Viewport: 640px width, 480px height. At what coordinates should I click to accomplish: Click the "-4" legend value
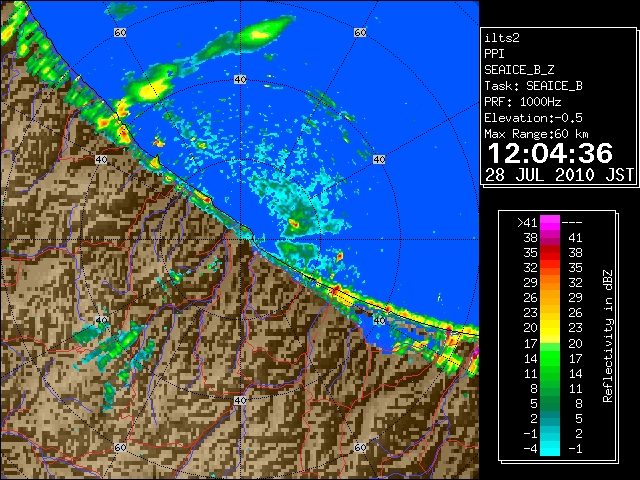(531, 449)
